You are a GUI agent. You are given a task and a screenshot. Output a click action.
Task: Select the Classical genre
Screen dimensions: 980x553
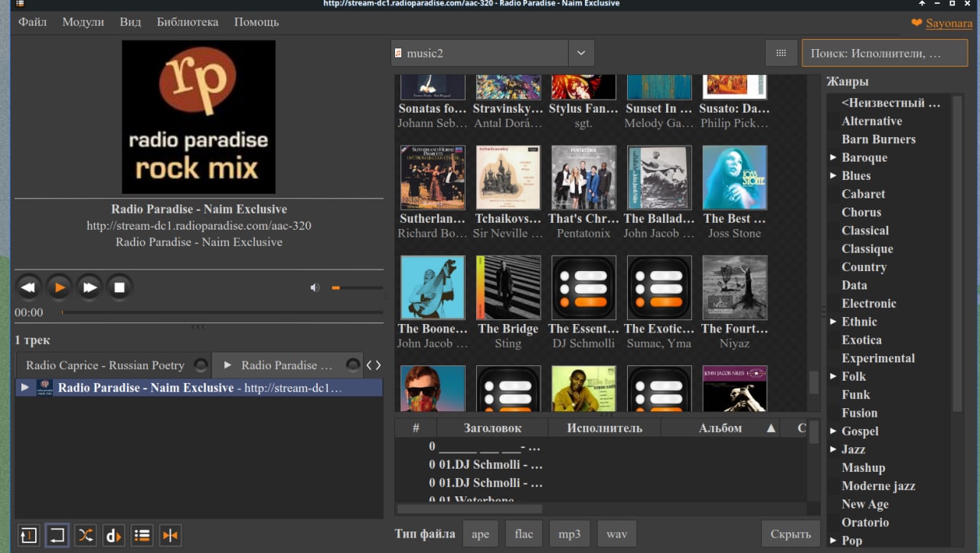865,231
